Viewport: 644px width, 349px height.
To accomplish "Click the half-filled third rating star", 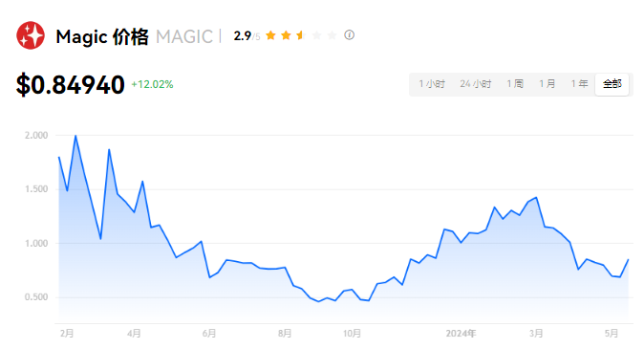I will 301,35.
